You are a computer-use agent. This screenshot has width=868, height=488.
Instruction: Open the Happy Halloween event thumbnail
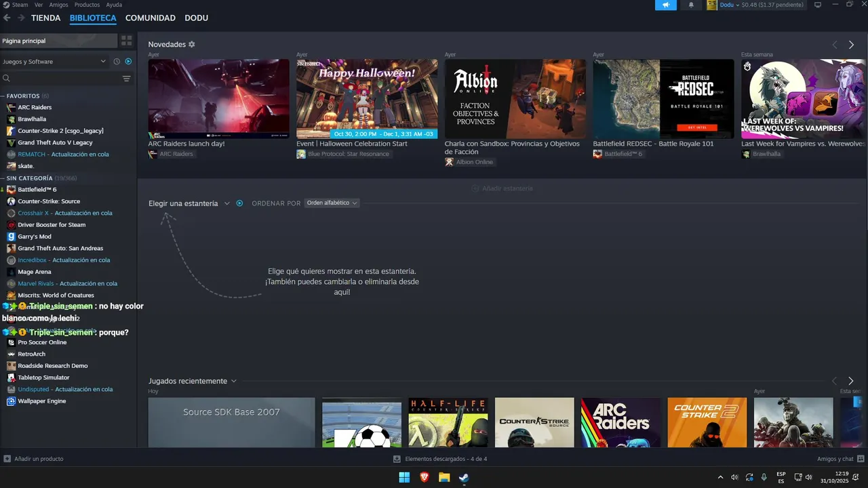367,99
